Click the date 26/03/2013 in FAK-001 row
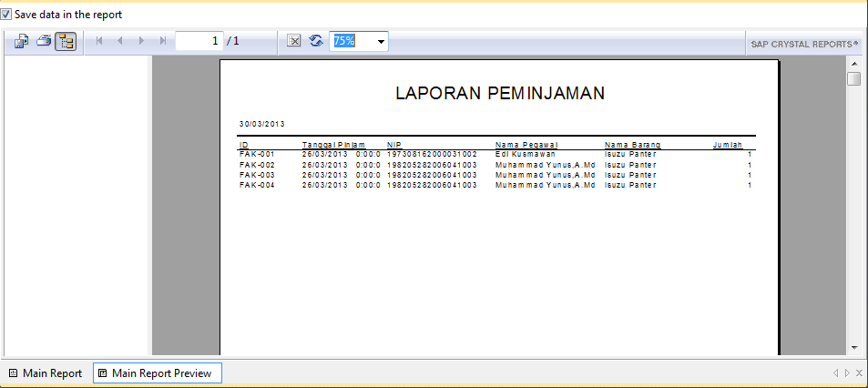This screenshot has height=388, width=868. click(x=325, y=154)
